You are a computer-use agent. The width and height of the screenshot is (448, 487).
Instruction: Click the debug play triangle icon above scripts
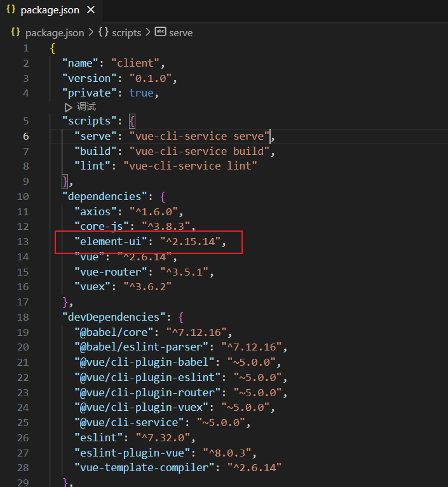pos(69,107)
